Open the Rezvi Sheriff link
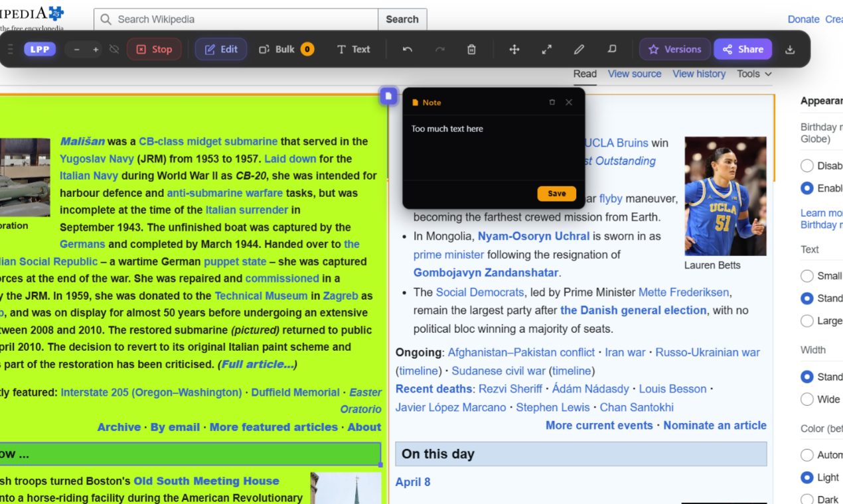 510,389
